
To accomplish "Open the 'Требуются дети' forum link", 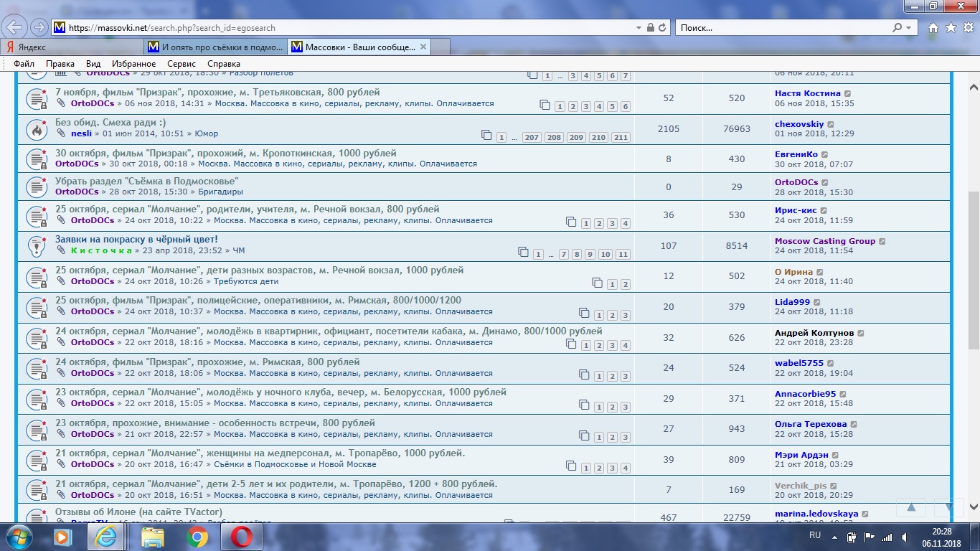I will click(246, 281).
